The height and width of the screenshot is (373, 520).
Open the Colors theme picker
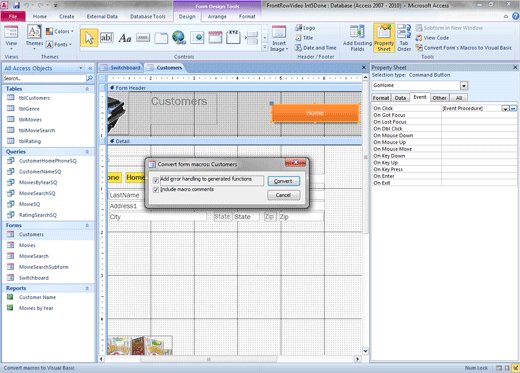(60, 31)
